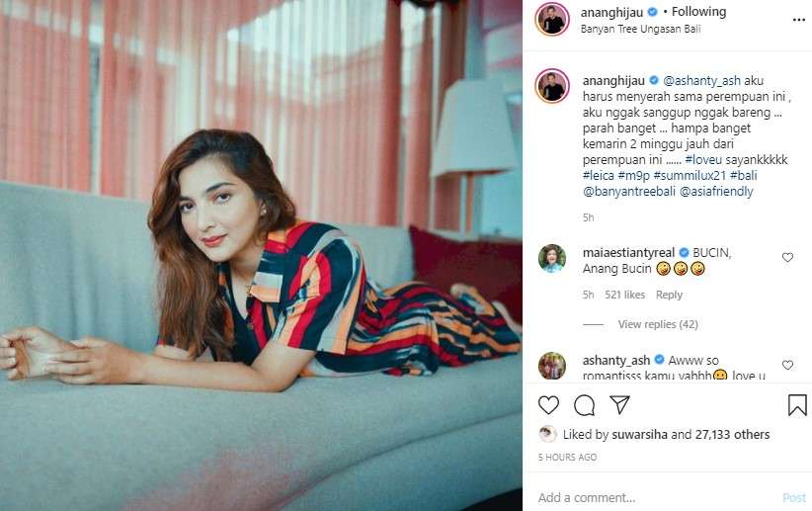Open @banyantreebali mention link
Viewport: 812px width, 511px height.
pyautogui.click(x=629, y=191)
